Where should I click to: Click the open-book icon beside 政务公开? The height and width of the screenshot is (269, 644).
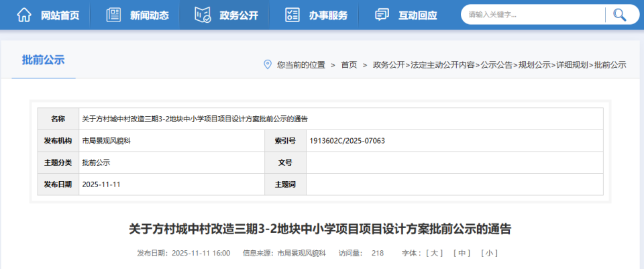[x=203, y=15]
